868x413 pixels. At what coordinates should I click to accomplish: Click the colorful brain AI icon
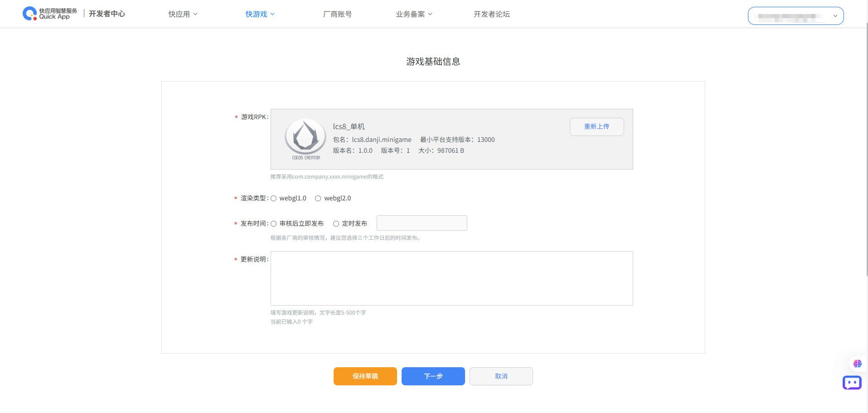point(857,364)
